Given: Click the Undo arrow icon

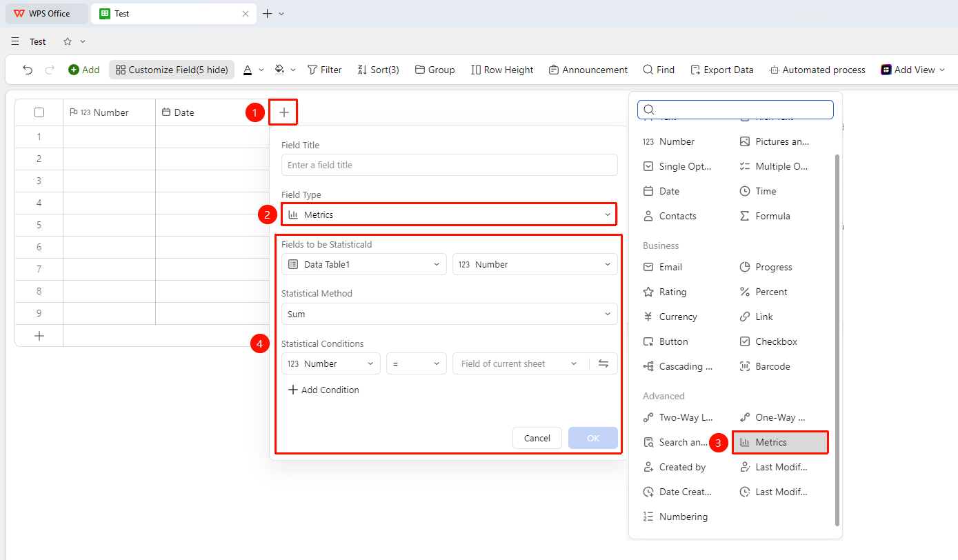Looking at the screenshot, I should coord(28,70).
